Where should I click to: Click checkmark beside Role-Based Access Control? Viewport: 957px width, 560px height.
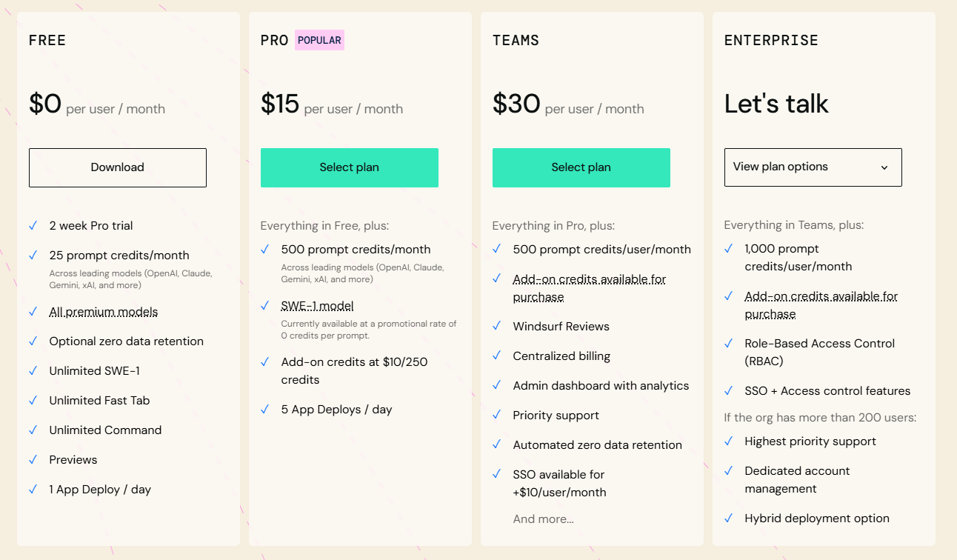728,343
